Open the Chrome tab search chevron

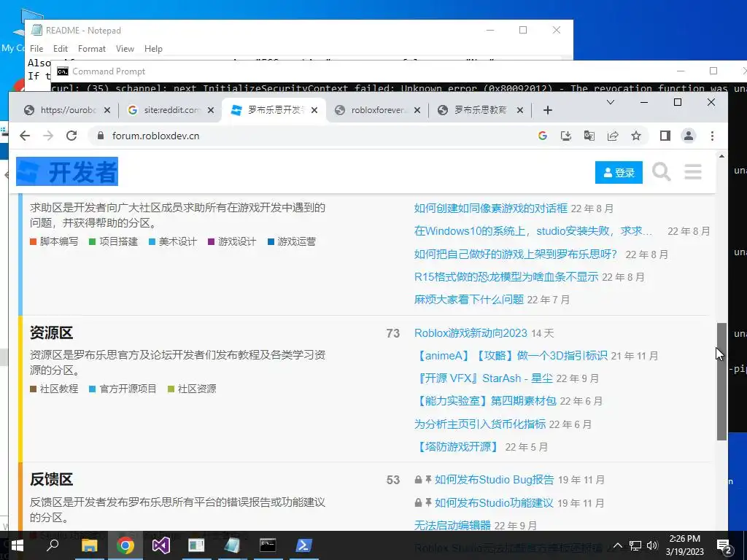pos(611,102)
